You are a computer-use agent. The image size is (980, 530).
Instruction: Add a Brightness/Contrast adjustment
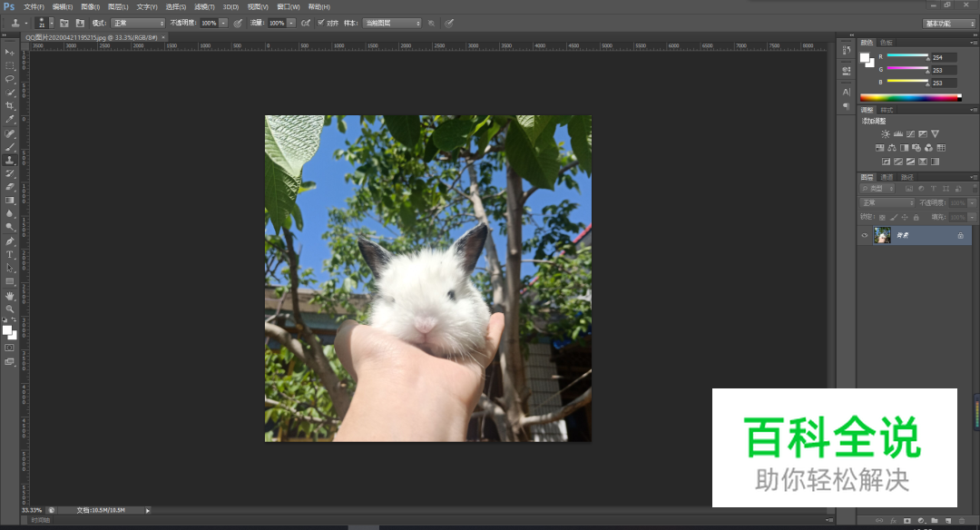(x=886, y=133)
